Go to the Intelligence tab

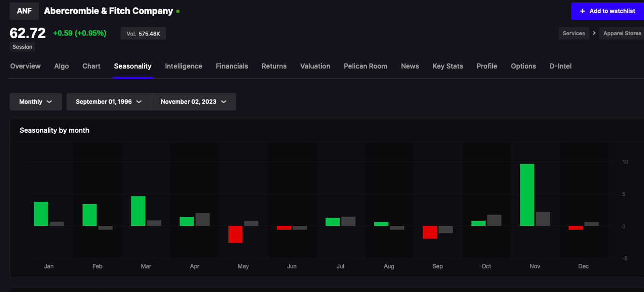[x=183, y=66]
